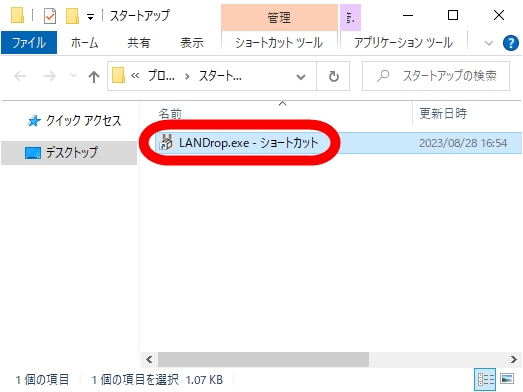Minimize the スタートアップ window
The height and width of the screenshot is (392, 523).
point(408,15)
